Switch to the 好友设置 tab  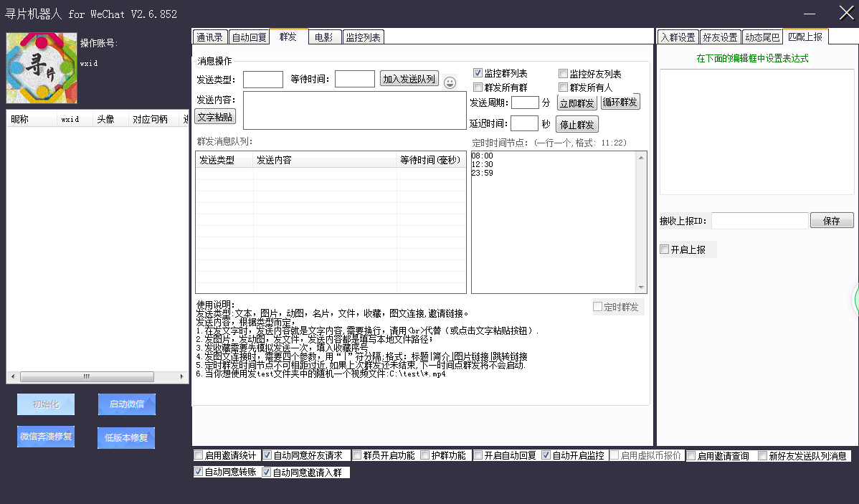pos(721,37)
